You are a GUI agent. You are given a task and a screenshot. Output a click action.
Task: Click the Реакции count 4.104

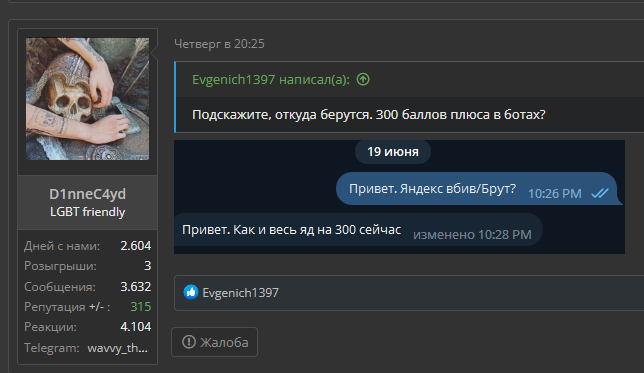tap(136, 327)
